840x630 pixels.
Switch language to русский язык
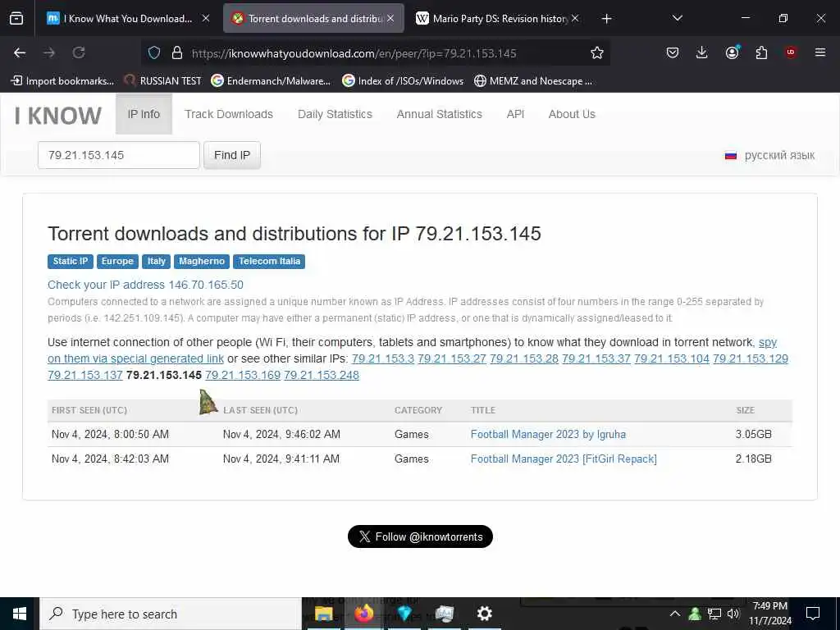point(769,155)
